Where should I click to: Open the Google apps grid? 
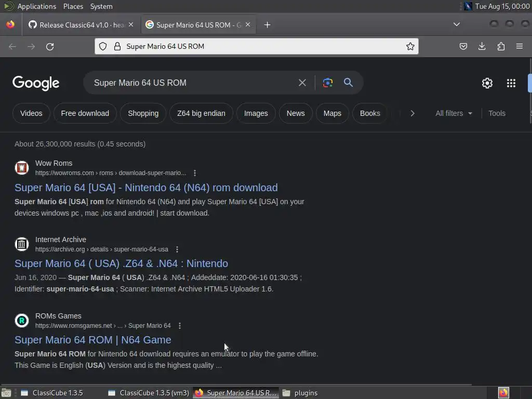pos(511,83)
